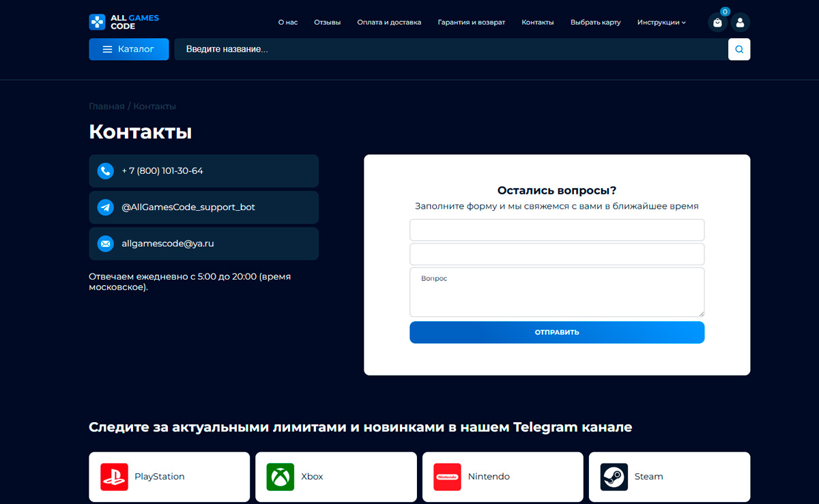
Task: Open the Steam Telegram channel card
Action: 669,477
